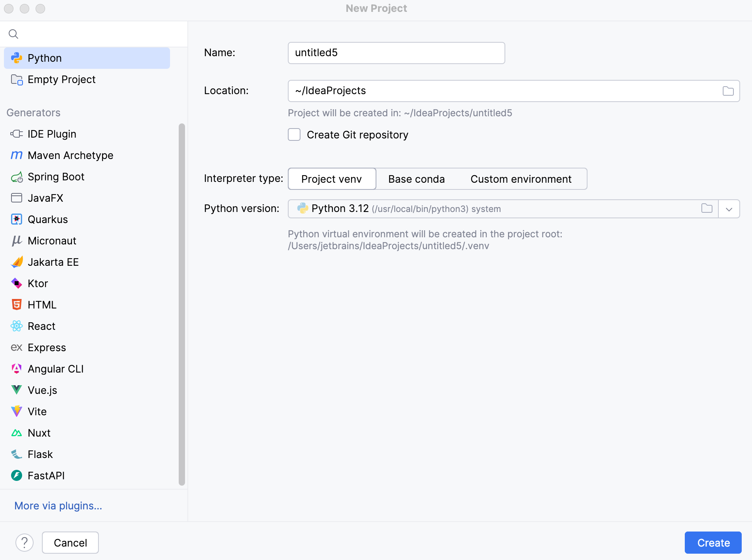
Task: Choose the Vue.js generator
Action: pyautogui.click(x=42, y=390)
